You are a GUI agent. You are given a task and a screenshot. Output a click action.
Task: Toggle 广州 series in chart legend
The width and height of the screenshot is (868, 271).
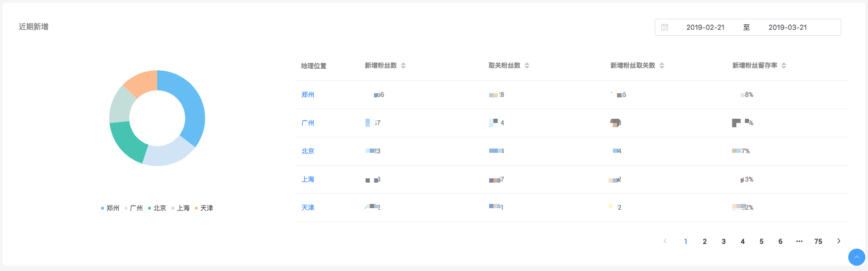click(134, 208)
